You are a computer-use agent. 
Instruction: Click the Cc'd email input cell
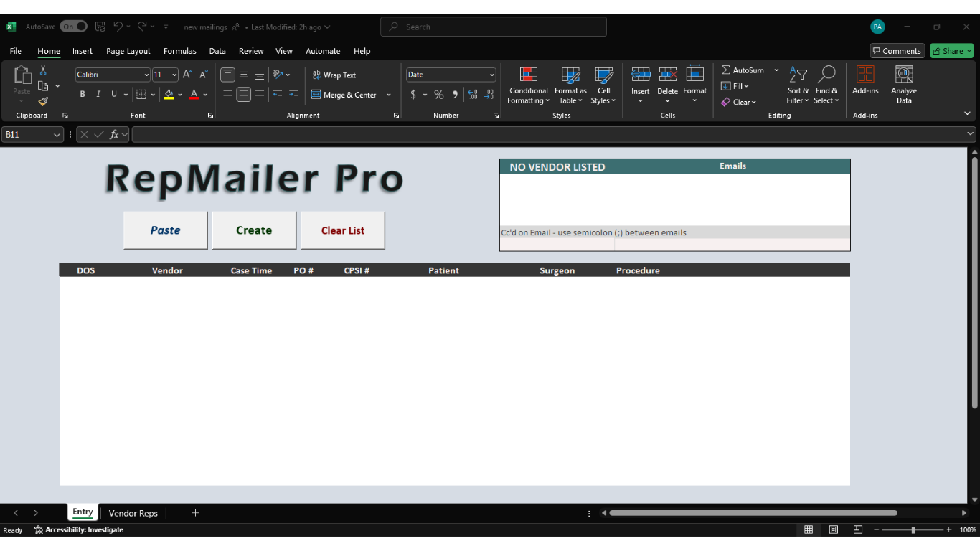click(x=557, y=245)
